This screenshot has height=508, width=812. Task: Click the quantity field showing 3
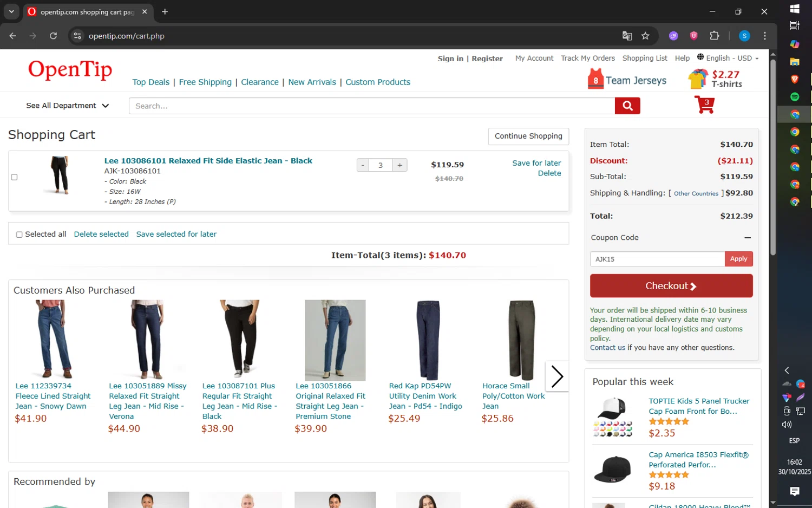381,165
